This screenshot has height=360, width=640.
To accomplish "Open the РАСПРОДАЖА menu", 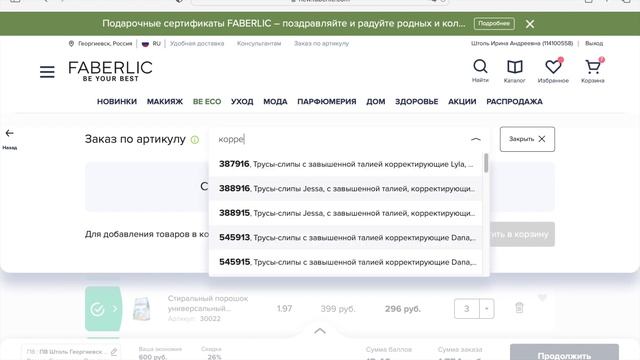I will (514, 102).
